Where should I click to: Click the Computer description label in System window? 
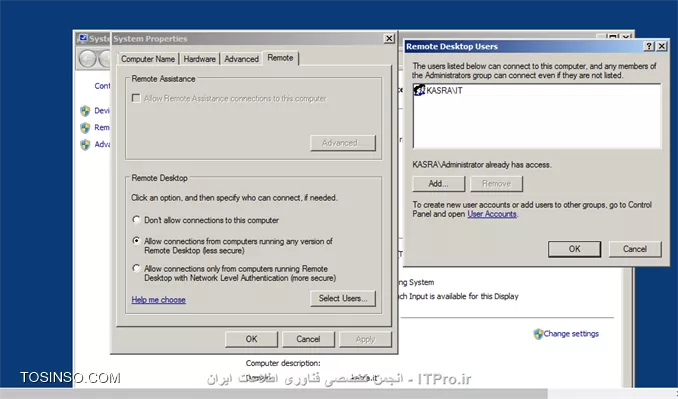pos(283,363)
